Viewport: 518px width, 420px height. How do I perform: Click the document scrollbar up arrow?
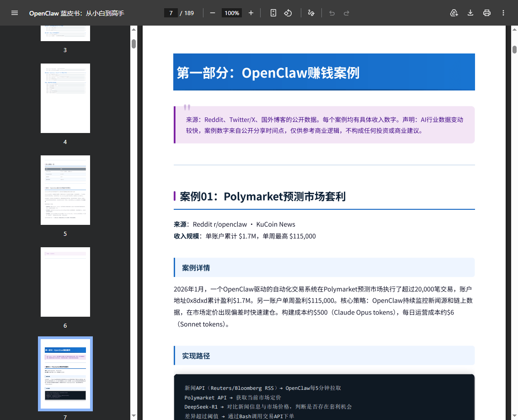514,30
